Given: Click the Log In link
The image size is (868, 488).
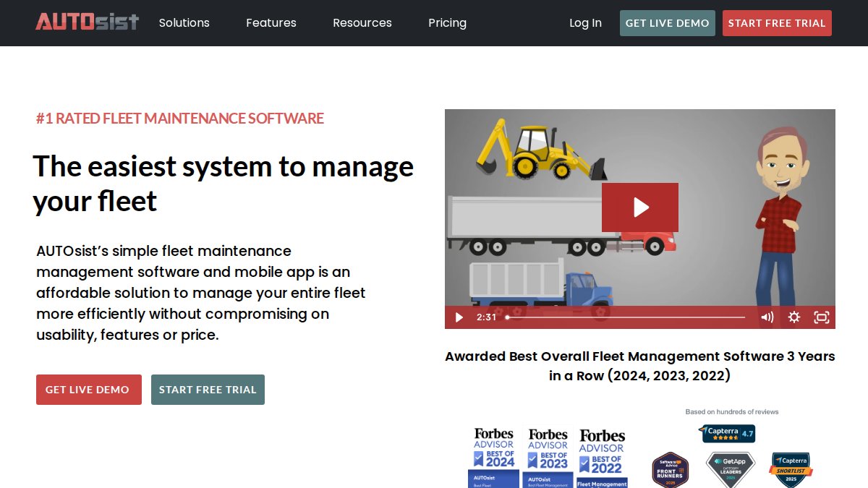Looking at the screenshot, I should click(585, 23).
